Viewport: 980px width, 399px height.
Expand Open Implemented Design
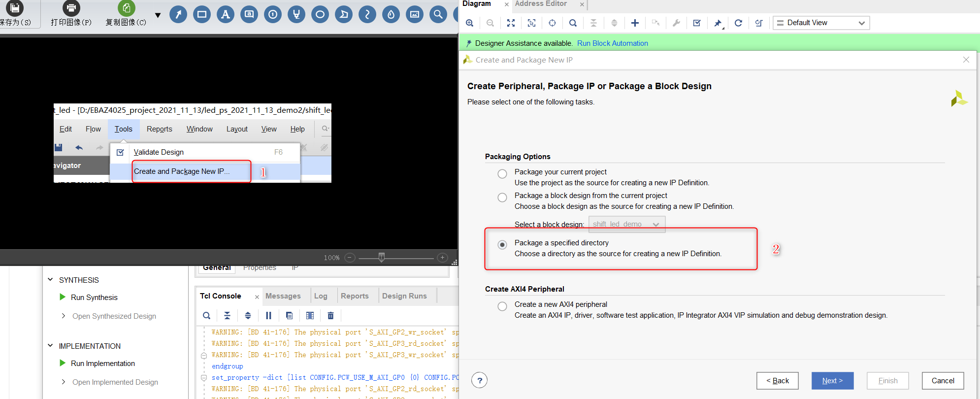tap(63, 382)
